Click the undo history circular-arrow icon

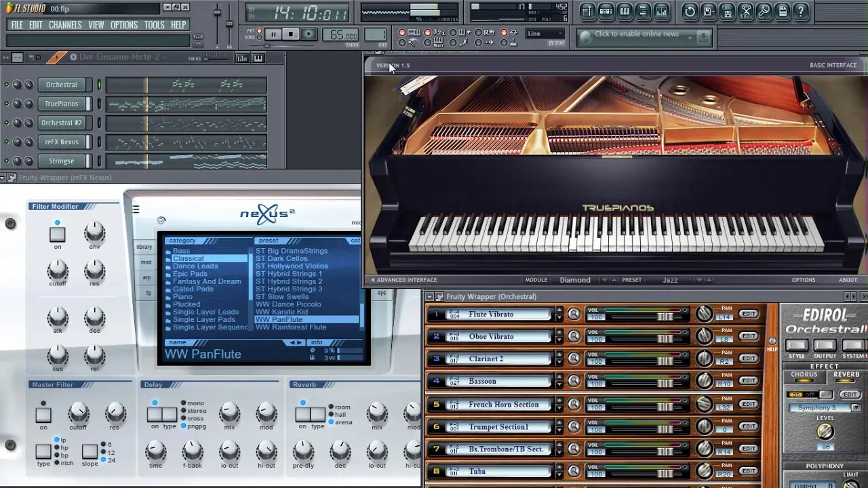click(x=690, y=11)
